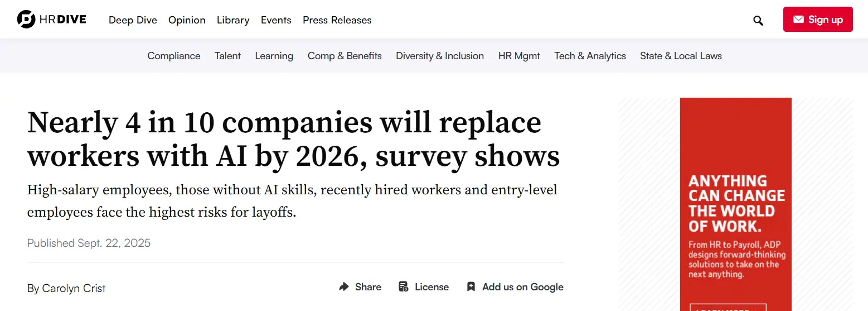Open the Library page
This screenshot has height=311, width=868.
233,20
